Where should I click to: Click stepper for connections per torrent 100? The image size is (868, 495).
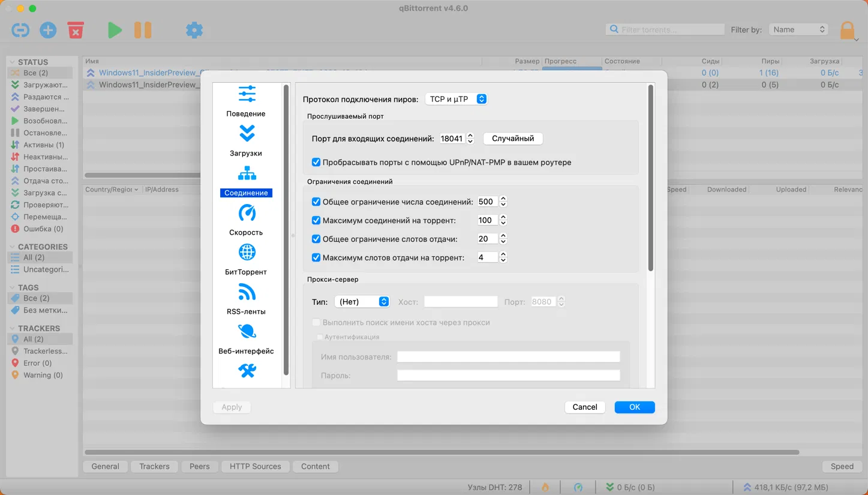(503, 220)
